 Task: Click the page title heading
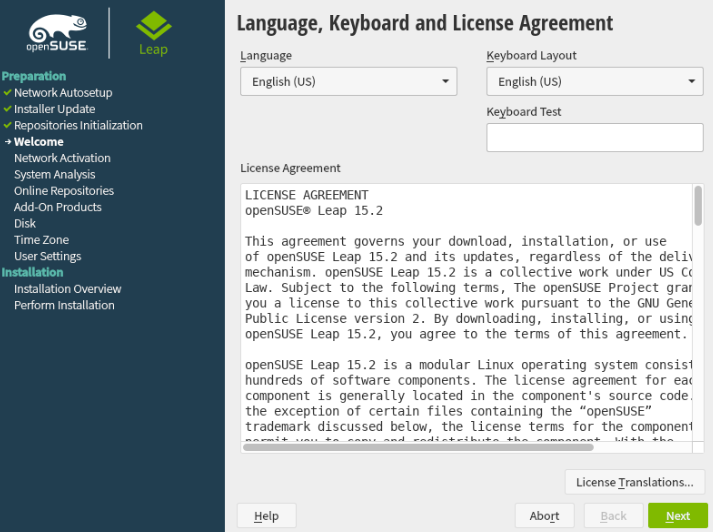(425, 23)
